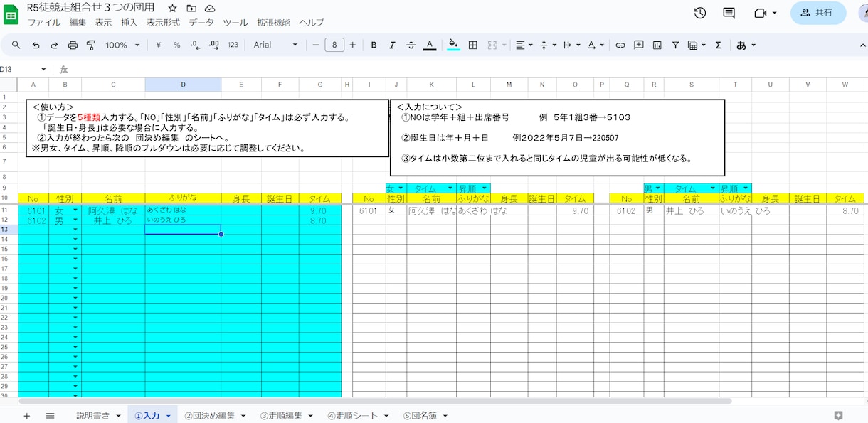
Task: Insert a link
Action: click(x=620, y=45)
